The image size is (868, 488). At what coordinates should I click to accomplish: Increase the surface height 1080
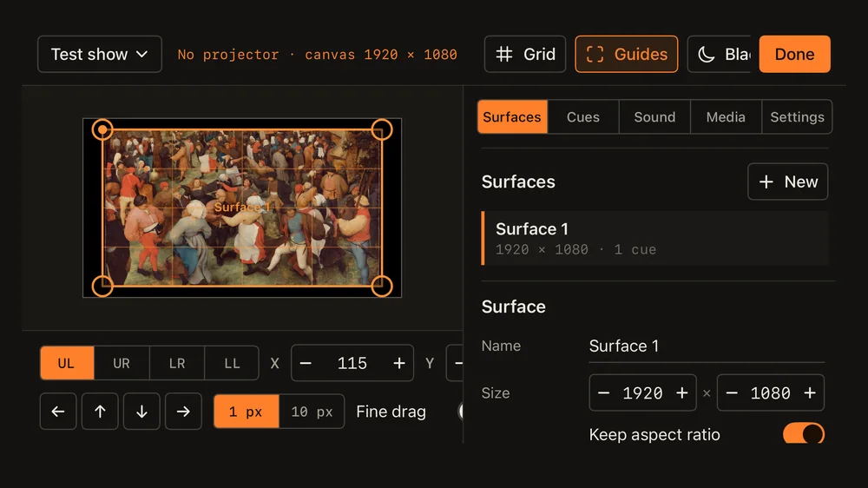[810, 392]
